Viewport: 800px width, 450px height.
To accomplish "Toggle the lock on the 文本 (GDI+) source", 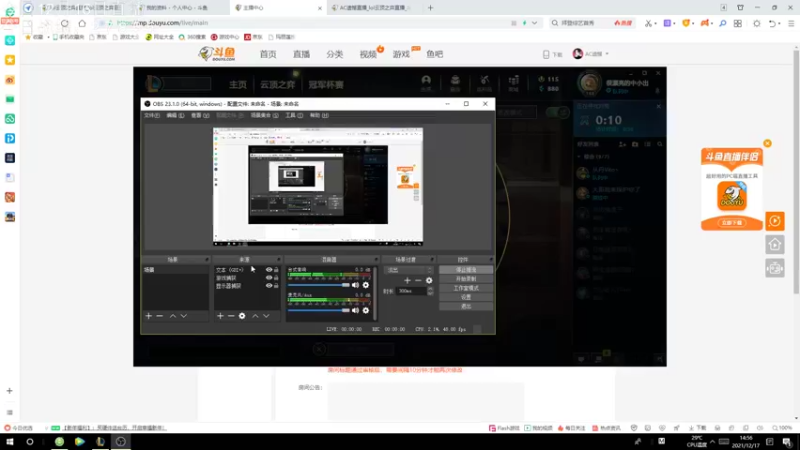I will click(276, 269).
